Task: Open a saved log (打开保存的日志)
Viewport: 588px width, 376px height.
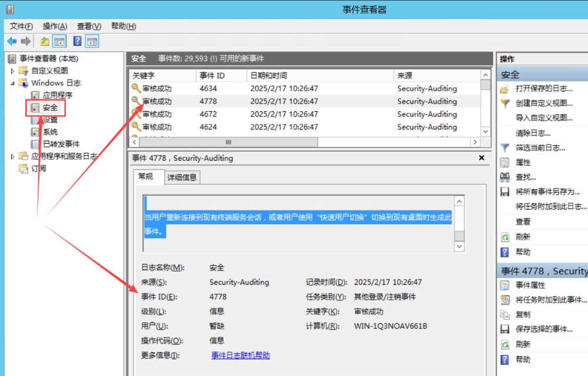Action: tap(543, 89)
